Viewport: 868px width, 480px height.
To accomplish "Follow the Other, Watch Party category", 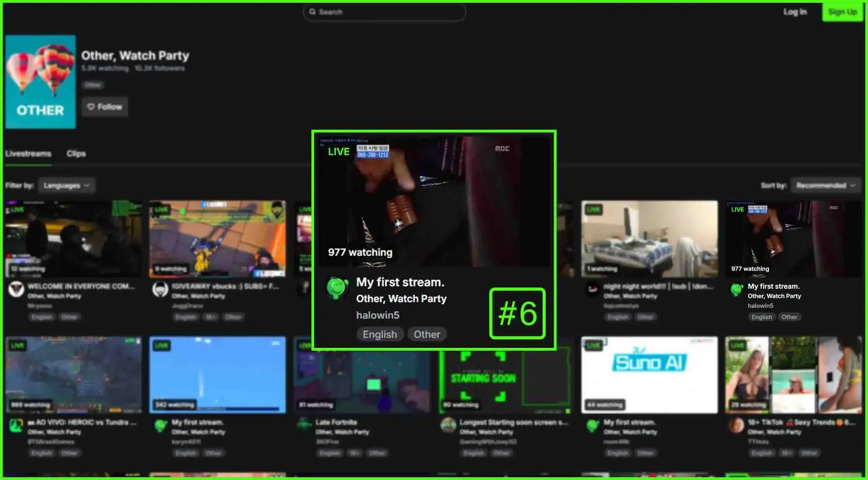I will pos(105,107).
